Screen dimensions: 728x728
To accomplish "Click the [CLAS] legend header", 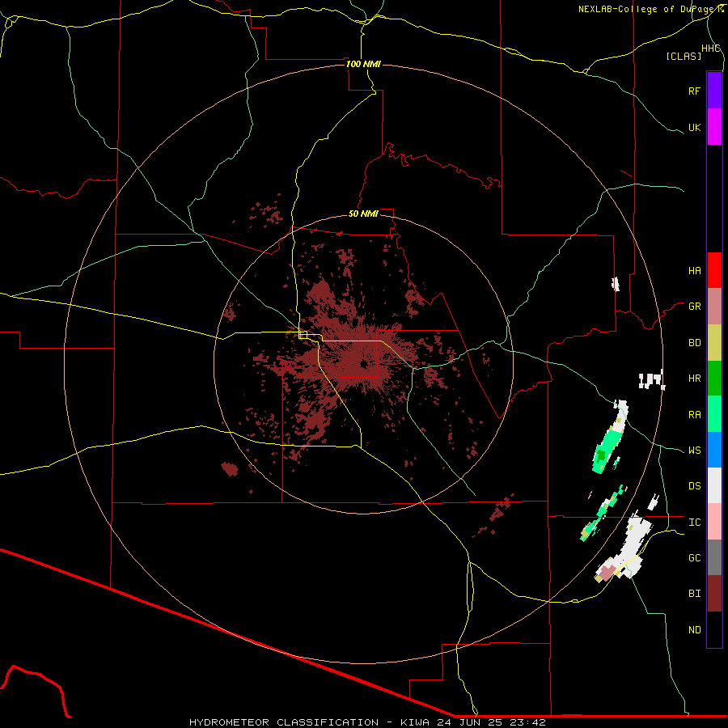I will [684, 56].
